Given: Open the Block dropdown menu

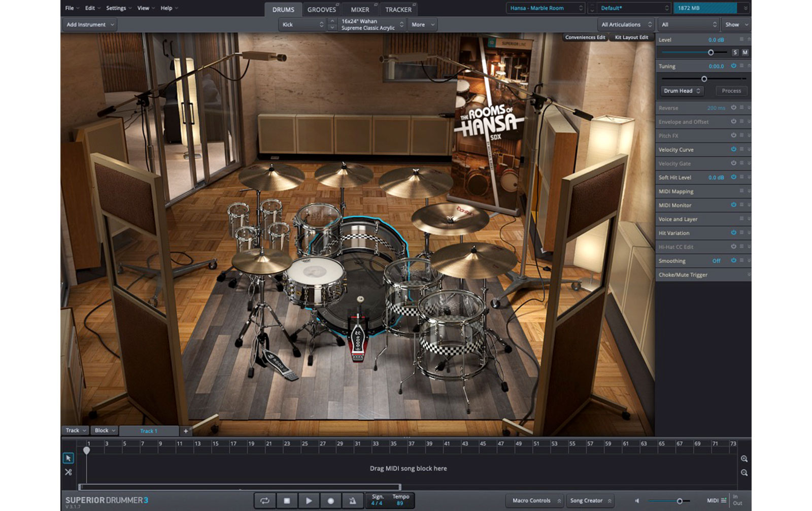Looking at the screenshot, I should pos(105,430).
